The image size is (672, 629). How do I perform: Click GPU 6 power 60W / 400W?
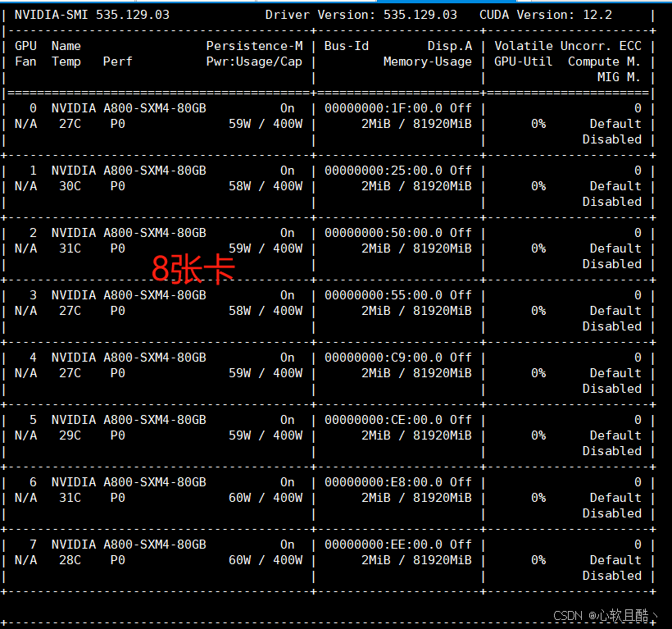266,498
